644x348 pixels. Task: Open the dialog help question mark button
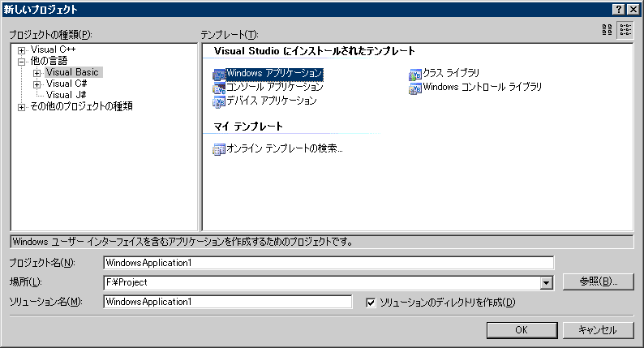pos(619,9)
